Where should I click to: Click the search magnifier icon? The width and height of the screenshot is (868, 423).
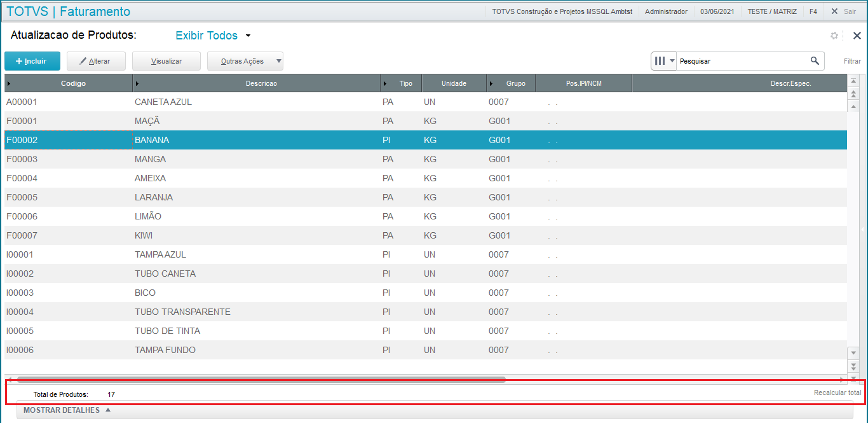[815, 61]
